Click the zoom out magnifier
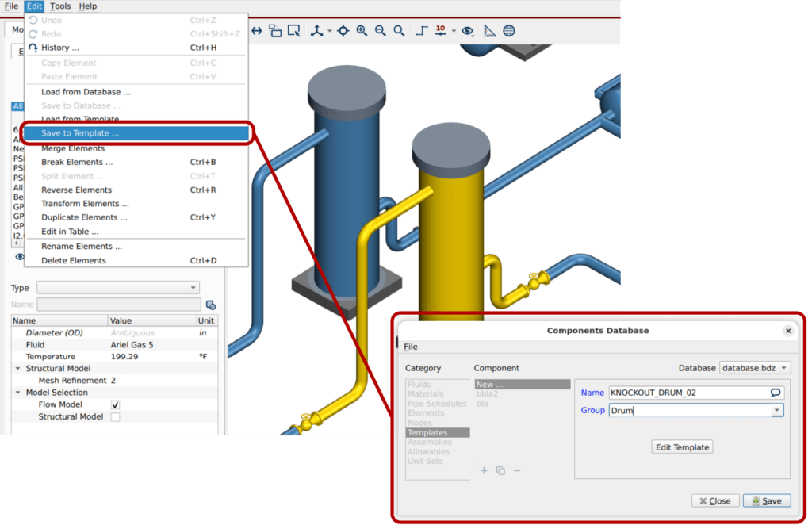Screen dimensions: 812x529 coord(381,31)
